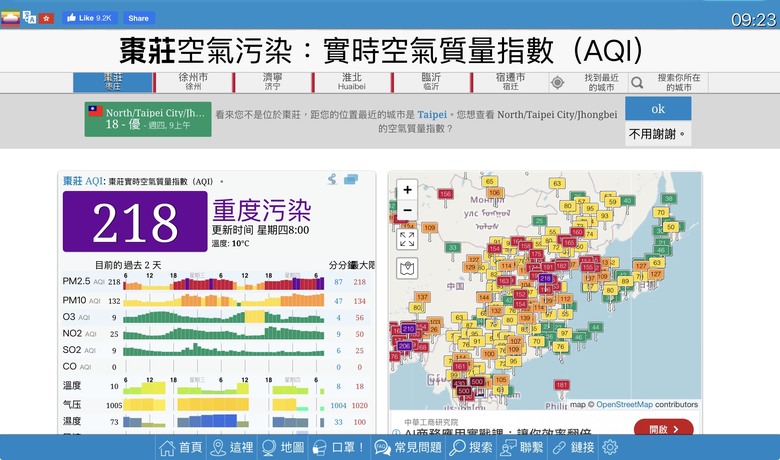Dismiss with 不用謝謝 button

coord(657,134)
